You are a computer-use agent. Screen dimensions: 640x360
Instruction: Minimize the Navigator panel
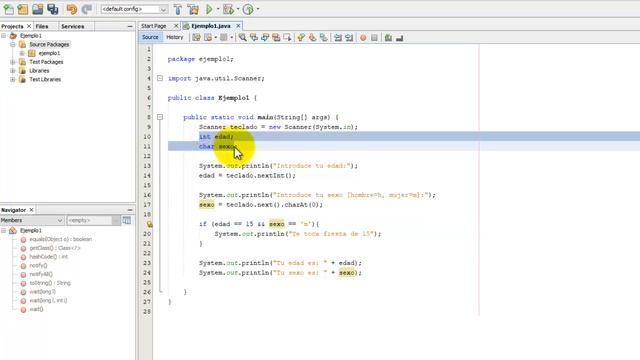tap(130, 210)
